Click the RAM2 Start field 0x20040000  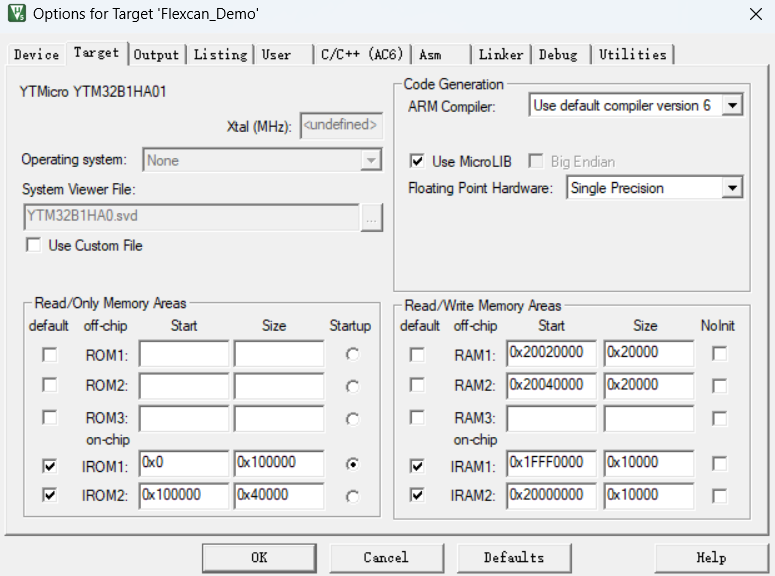[552, 386]
